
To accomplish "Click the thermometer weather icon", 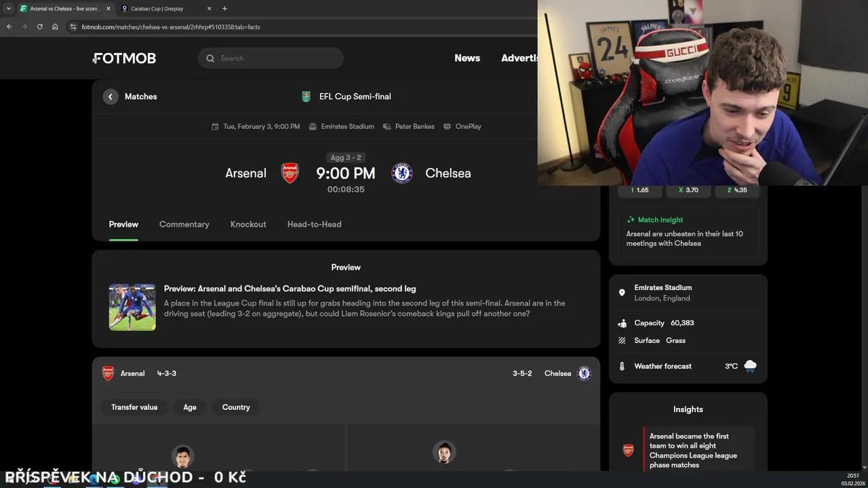I will (622, 367).
